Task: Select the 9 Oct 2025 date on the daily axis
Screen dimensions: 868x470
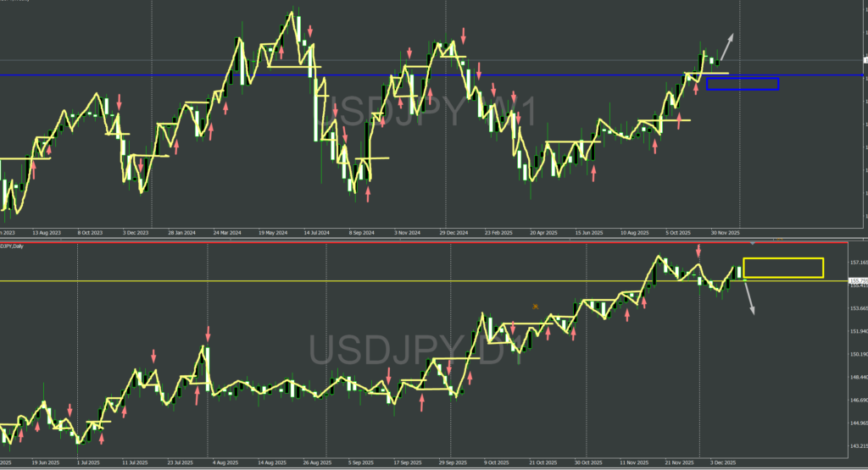Action: (x=495, y=464)
